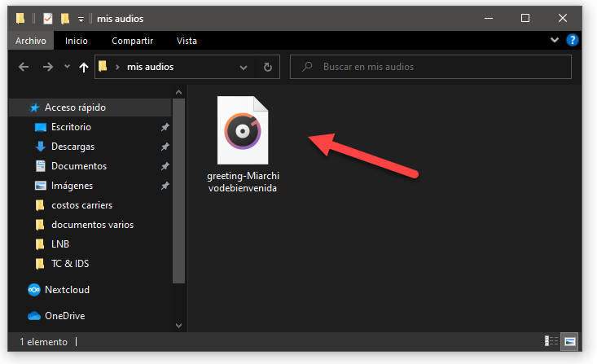The height and width of the screenshot is (364, 597).
Task: Click the folder icon in address bar
Action: [x=103, y=67]
